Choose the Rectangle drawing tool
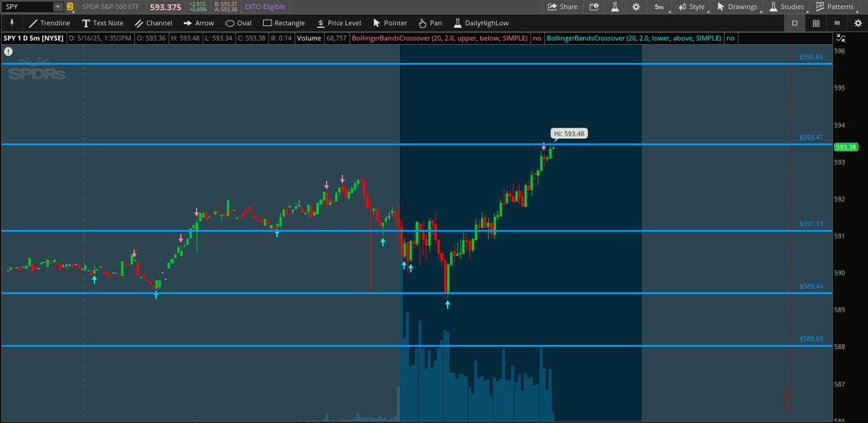 [284, 22]
